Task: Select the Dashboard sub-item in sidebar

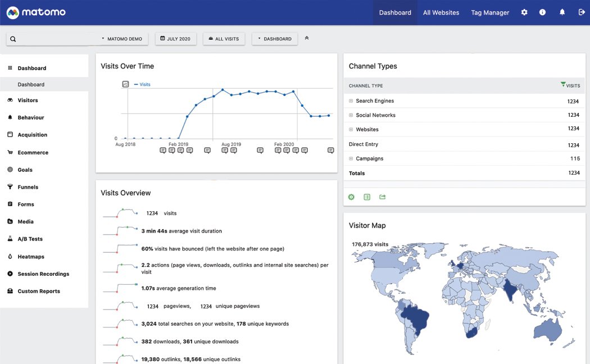Action: 31,85
